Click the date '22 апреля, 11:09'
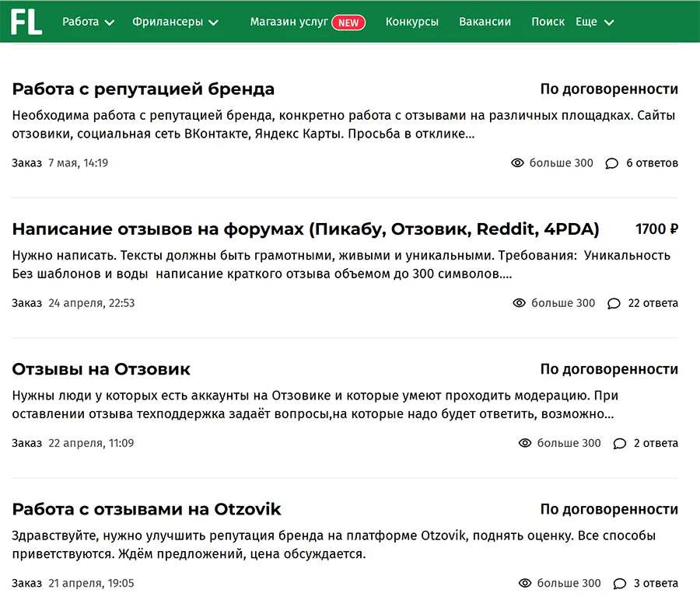Image resolution: width=700 pixels, height=607 pixels. [x=91, y=443]
